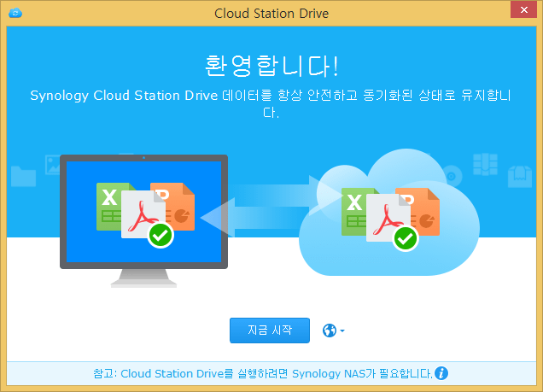
Task: Click the info icon beside the NAS note
Action: [x=441, y=373]
